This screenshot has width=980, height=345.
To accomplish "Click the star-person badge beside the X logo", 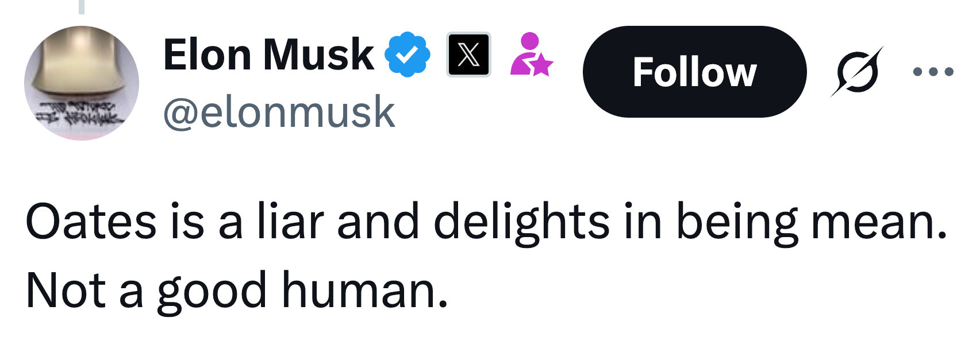I will click(532, 55).
